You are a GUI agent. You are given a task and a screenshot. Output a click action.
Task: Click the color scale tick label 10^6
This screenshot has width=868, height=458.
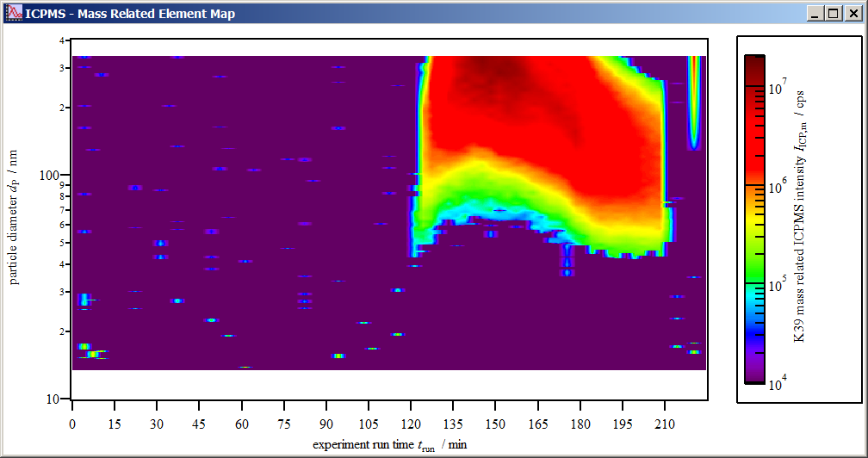(x=778, y=187)
